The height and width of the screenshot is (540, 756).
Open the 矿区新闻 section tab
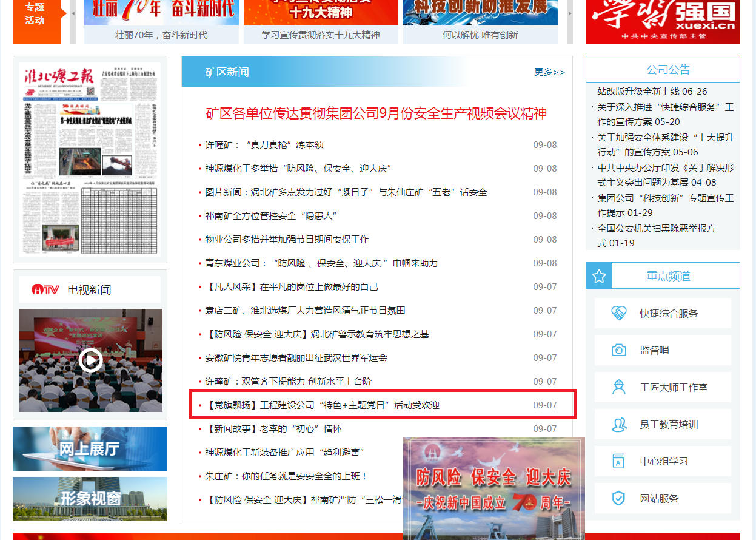227,72
